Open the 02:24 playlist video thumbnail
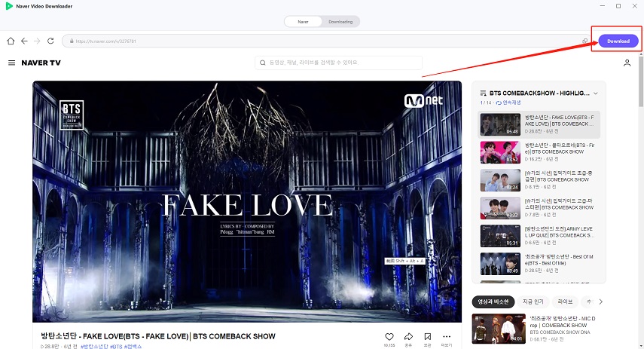Image resolution: width=644 pixels, height=349 pixels. pyautogui.click(x=500, y=180)
